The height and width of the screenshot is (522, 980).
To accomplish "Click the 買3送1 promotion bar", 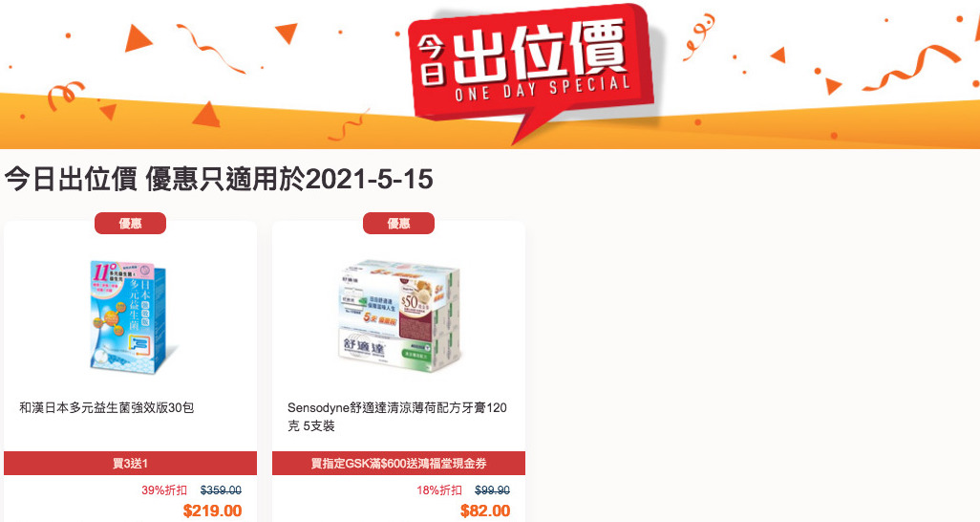I will click(x=130, y=463).
